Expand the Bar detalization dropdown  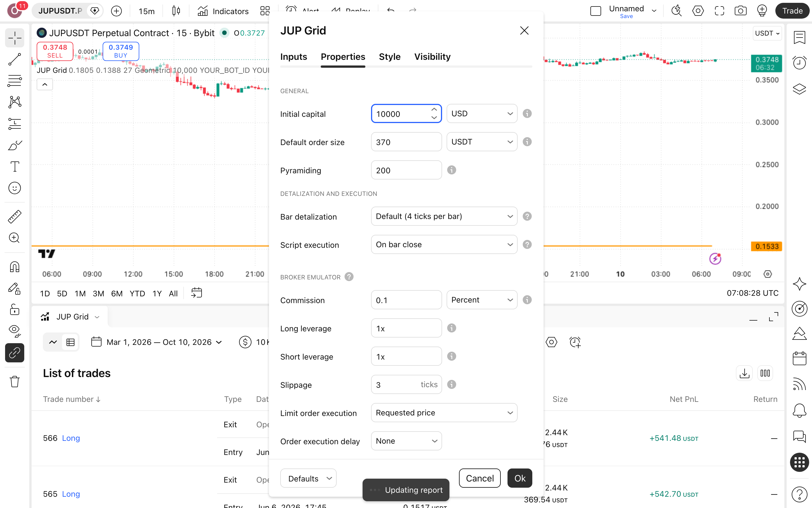(444, 216)
